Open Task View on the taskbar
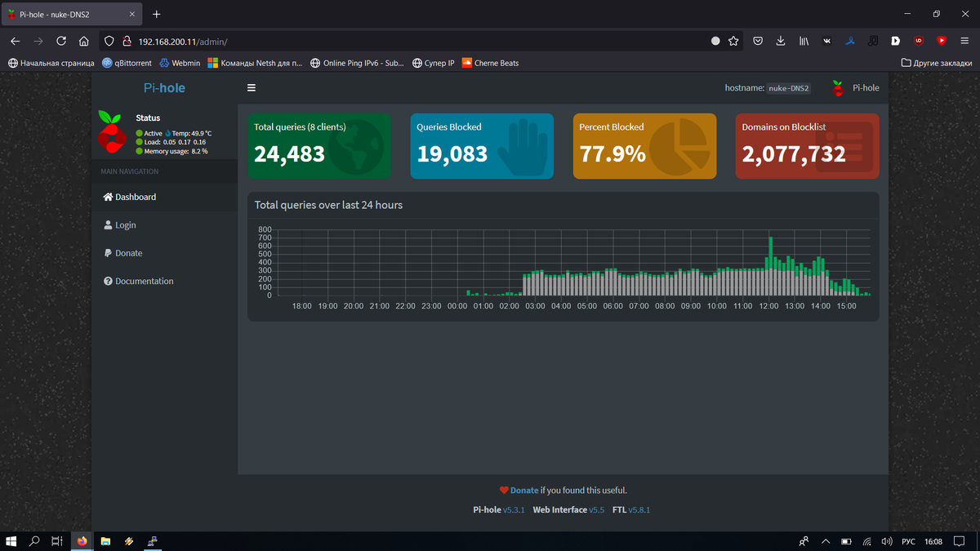 coord(57,540)
